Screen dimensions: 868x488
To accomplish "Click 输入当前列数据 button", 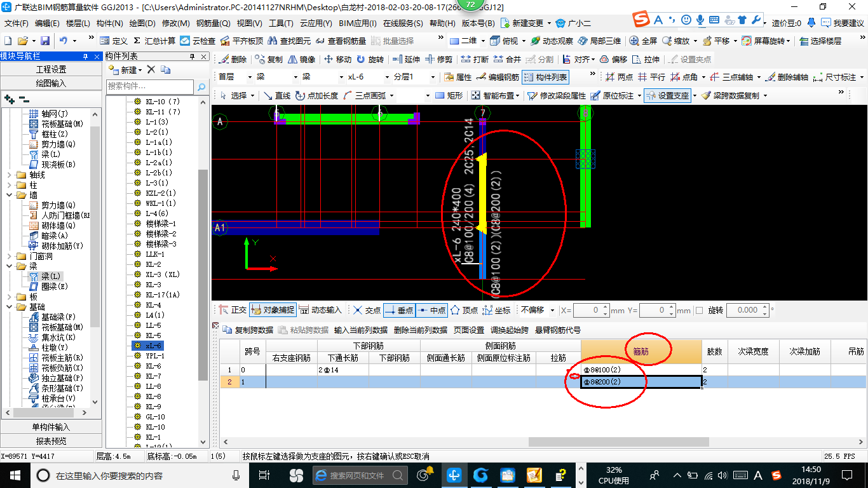I will 360,330.
